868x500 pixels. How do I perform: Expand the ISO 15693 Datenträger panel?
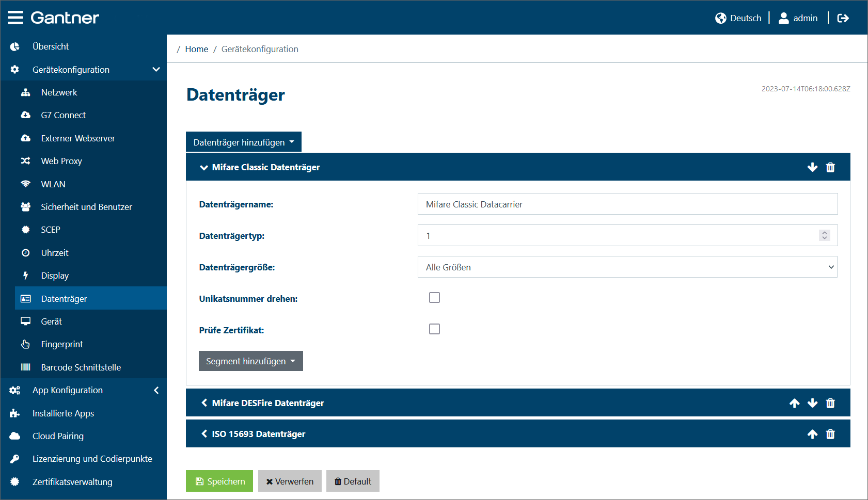(x=204, y=434)
